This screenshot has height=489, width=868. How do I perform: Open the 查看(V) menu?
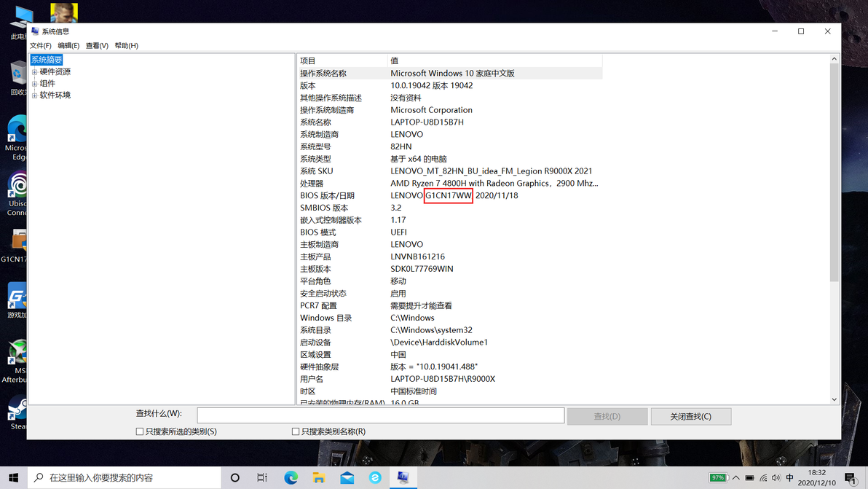point(97,45)
